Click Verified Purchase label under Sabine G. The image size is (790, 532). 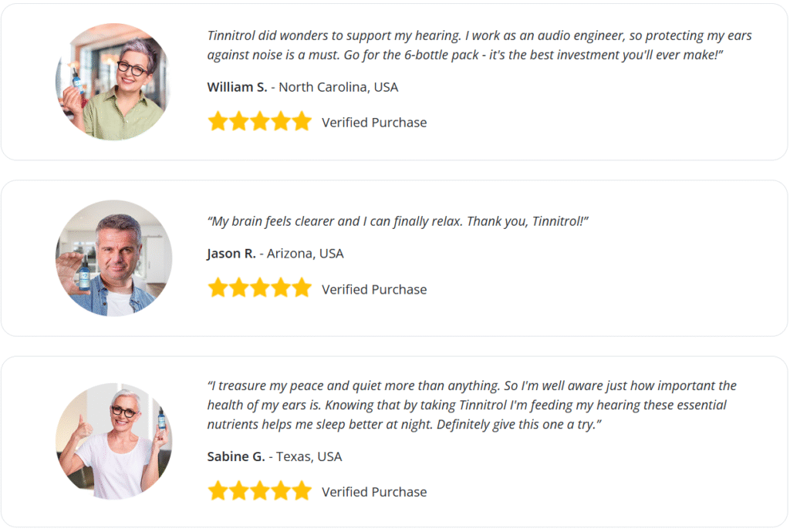tap(374, 492)
